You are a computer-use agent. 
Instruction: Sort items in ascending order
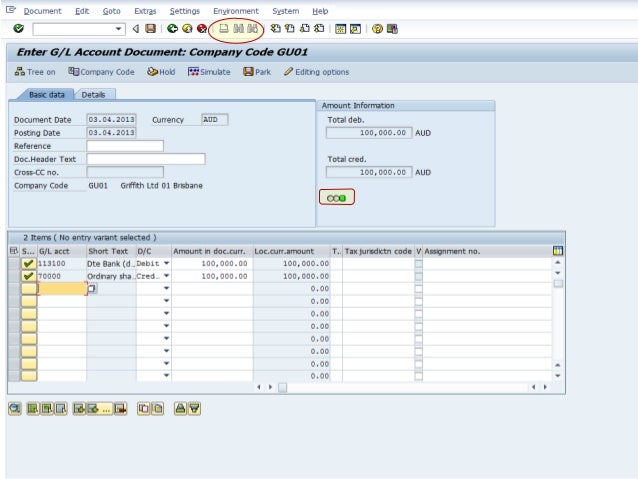(x=180, y=408)
